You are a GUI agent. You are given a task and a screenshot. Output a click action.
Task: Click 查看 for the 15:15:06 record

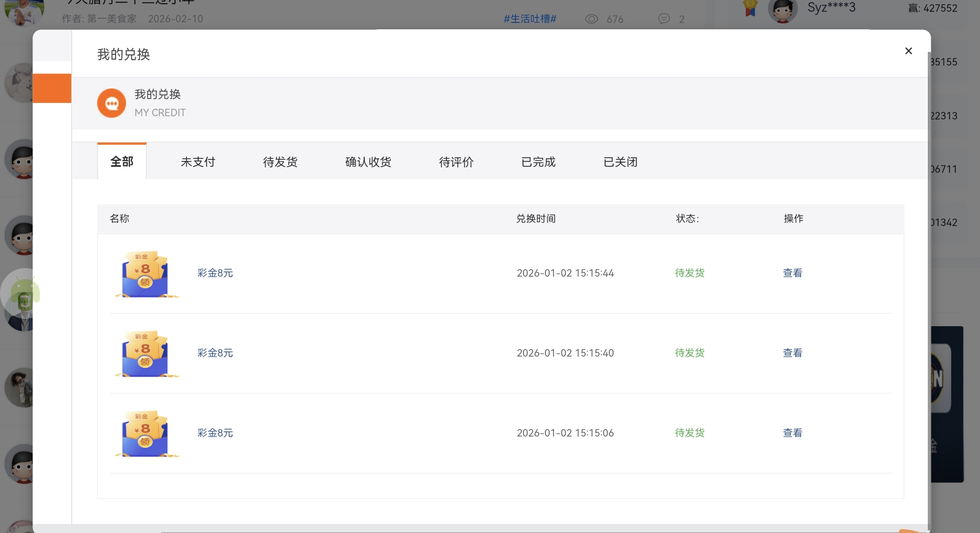793,432
